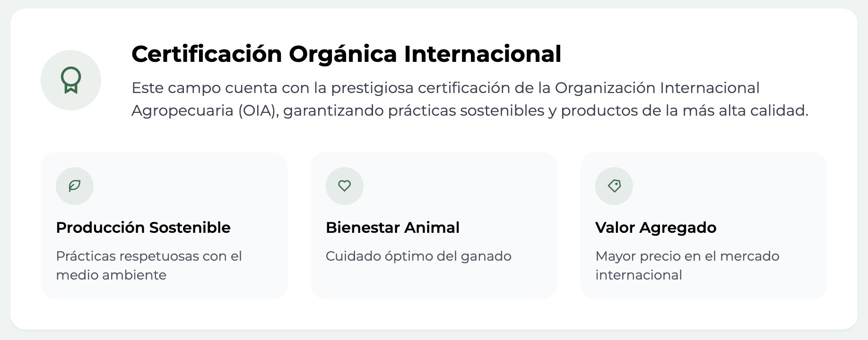868x340 pixels.
Task: Select the Producción Sostenible title
Action: 143,228
